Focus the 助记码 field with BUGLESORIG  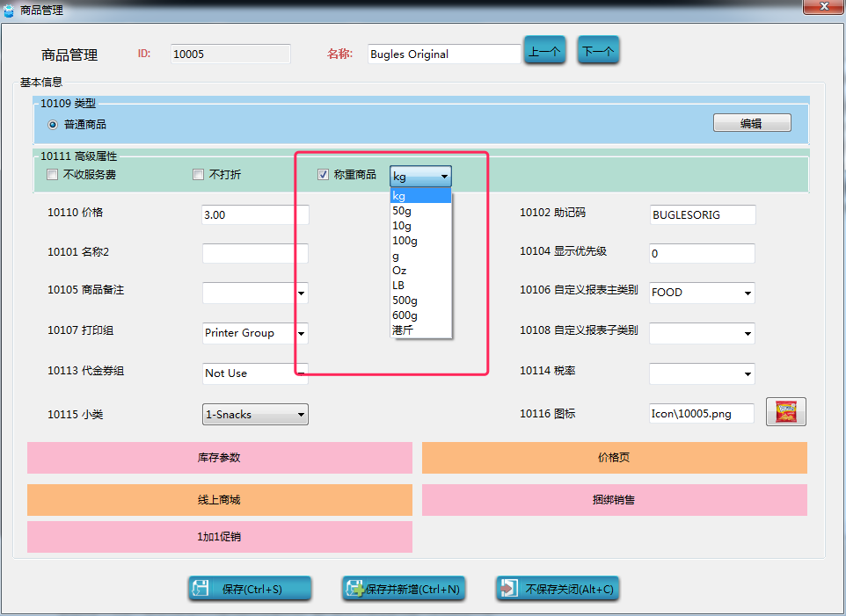click(x=703, y=214)
